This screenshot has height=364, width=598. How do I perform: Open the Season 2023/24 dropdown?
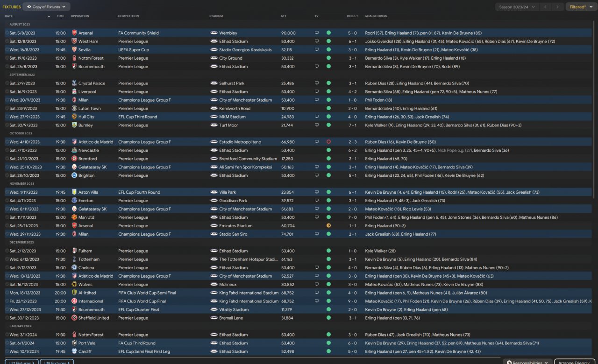516,7
